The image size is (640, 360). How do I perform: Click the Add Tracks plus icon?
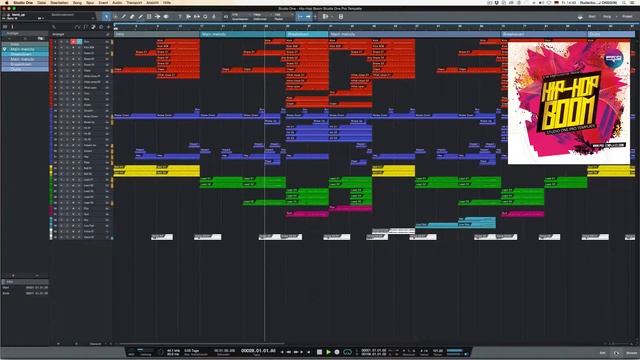tap(109, 27)
